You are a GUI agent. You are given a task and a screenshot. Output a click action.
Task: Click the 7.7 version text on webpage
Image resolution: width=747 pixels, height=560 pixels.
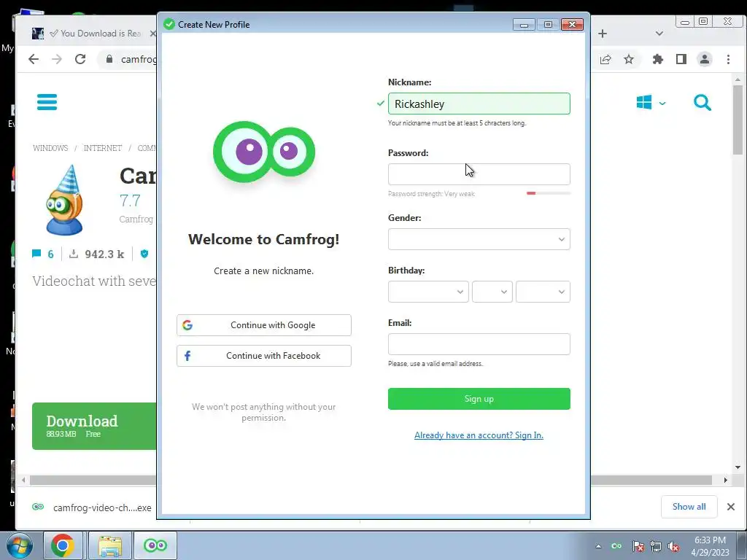tap(130, 201)
